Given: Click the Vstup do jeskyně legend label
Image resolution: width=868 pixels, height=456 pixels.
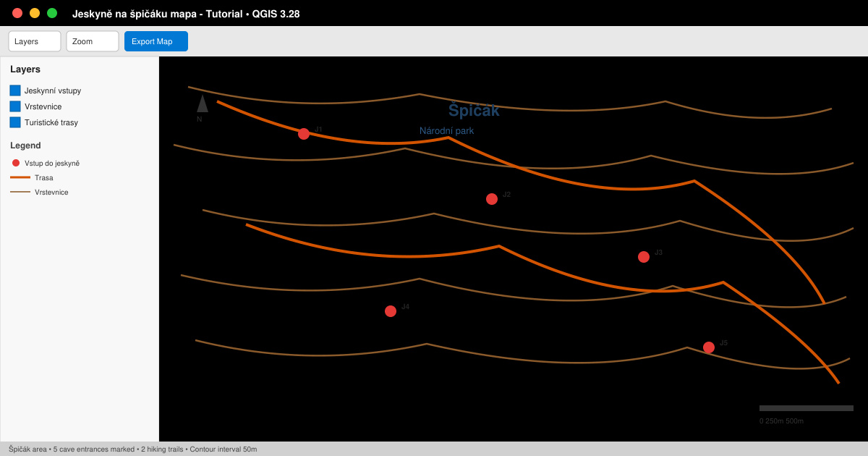Looking at the screenshot, I should tap(52, 164).
